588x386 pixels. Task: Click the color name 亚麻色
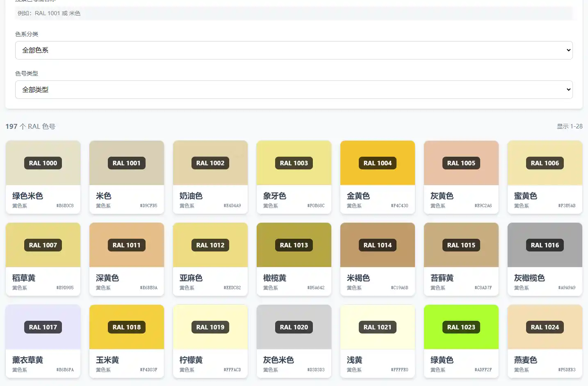[191, 278]
